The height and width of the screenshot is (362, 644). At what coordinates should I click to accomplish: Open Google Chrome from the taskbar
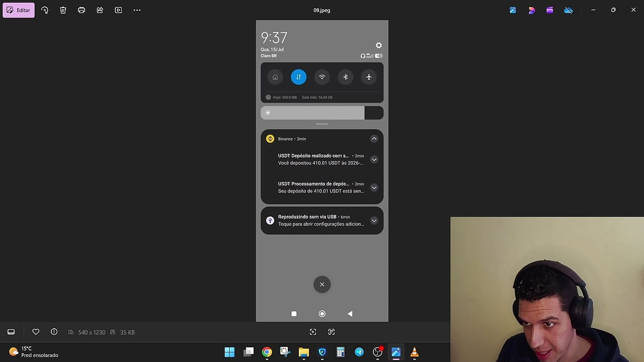point(267,352)
